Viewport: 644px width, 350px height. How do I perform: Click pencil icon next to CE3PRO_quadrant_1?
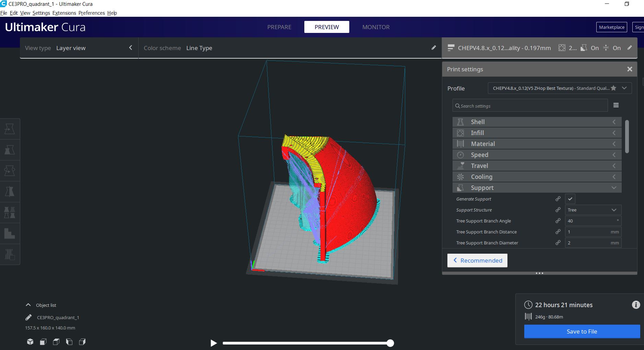(x=29, y=317)
